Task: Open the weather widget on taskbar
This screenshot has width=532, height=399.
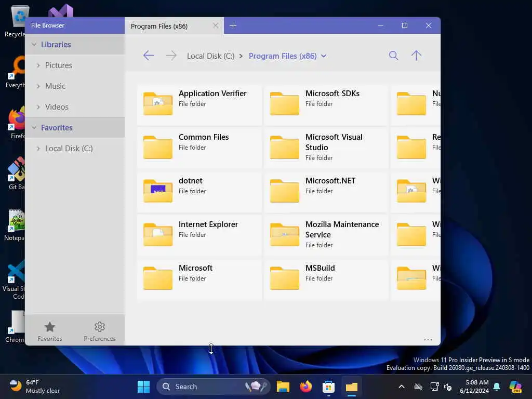Action: point(35,387)
